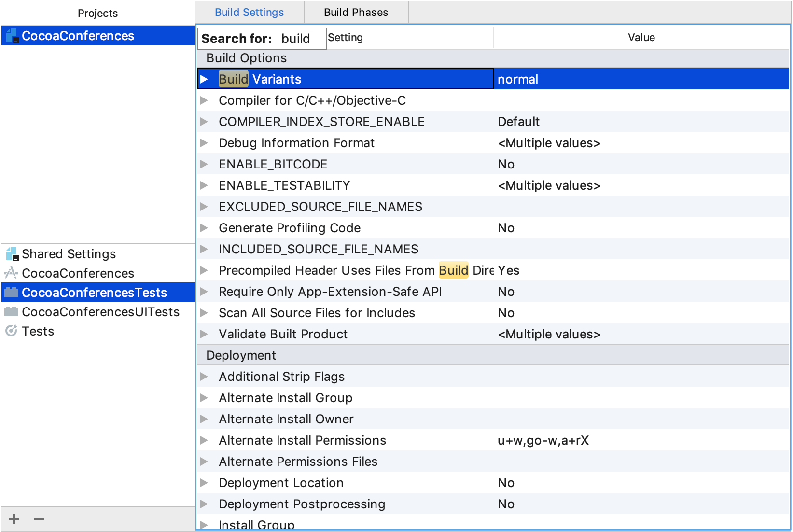Click the Tests target icon
The height and width of the screenshot is (532, 793).
(x=12, y=331)
